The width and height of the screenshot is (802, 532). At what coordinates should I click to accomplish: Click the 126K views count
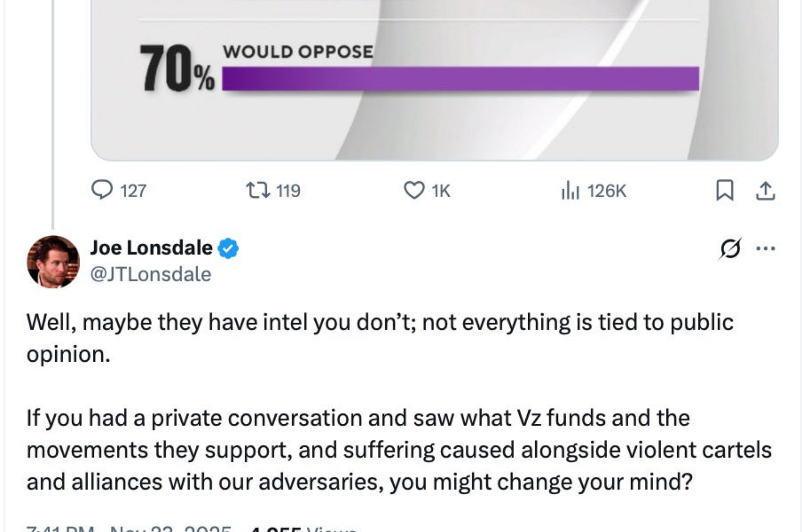(606, 191)
